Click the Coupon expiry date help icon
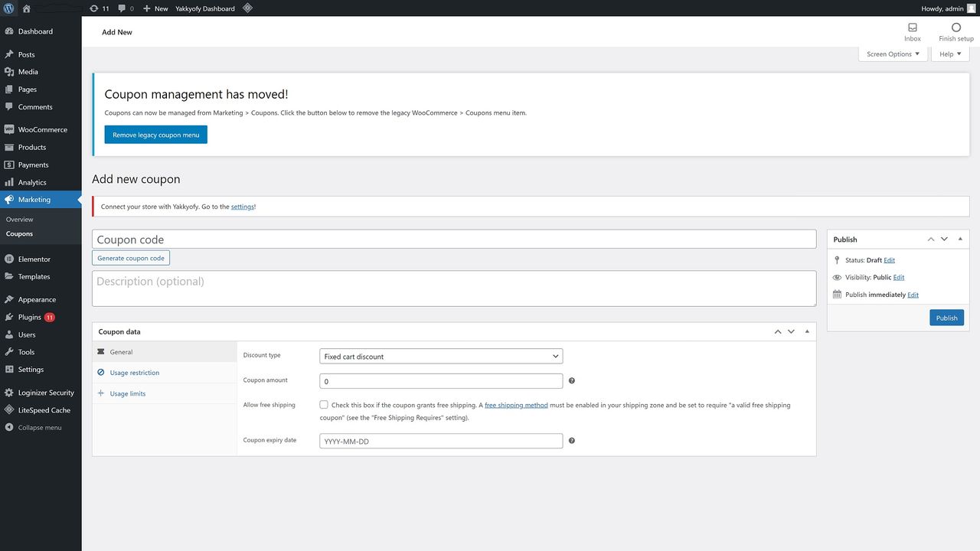The image size is (980, 551). [x=572, y=441]
